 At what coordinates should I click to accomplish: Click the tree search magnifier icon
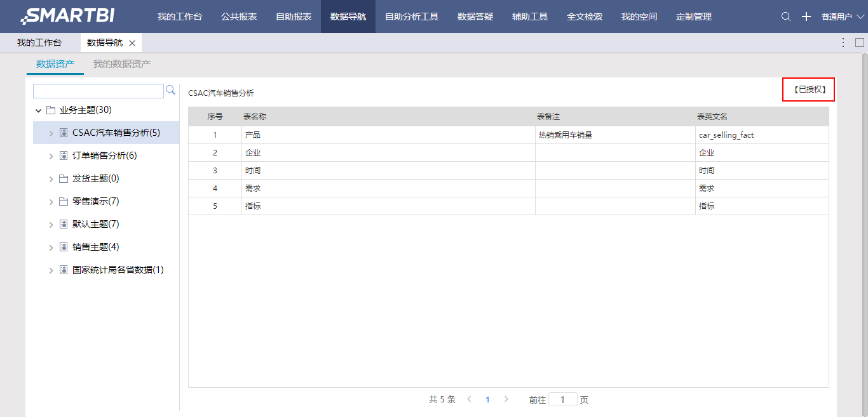tap(170, 90)
